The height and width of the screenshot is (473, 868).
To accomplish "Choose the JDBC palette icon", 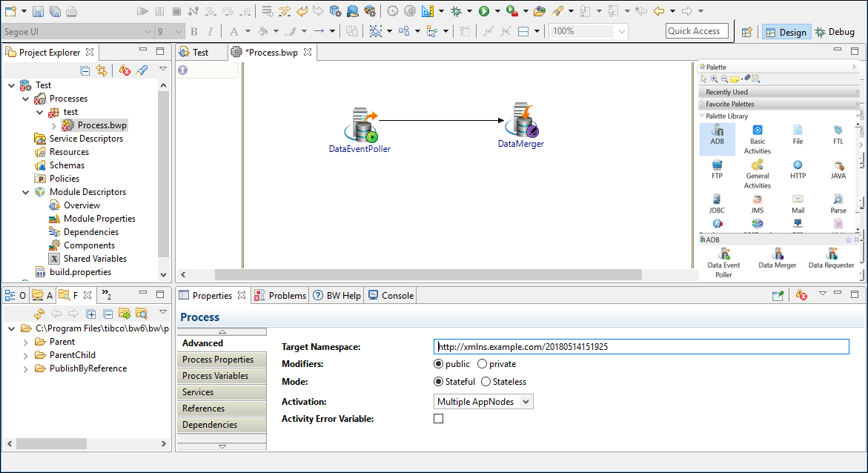I will click(x=717, y=204).
